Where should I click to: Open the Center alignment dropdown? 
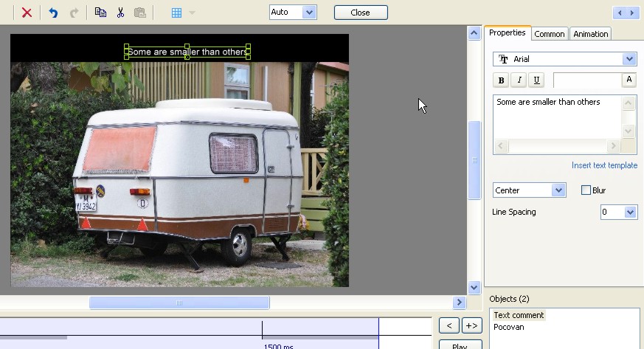(x=558, y=190)
